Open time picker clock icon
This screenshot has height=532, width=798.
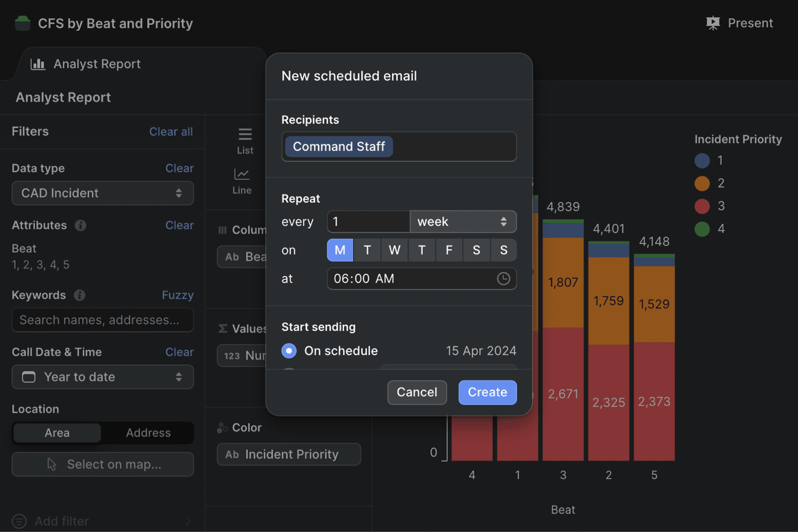tap(503, 278)
